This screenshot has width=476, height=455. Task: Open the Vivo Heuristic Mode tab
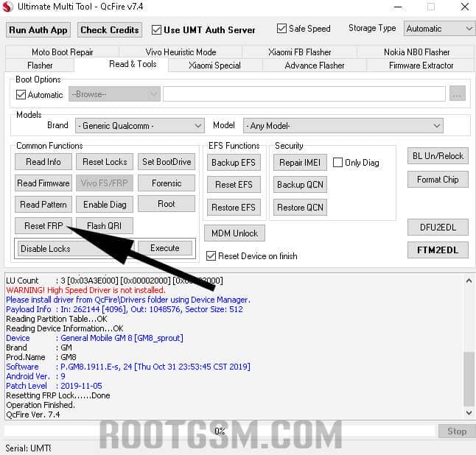click(181, 52)
